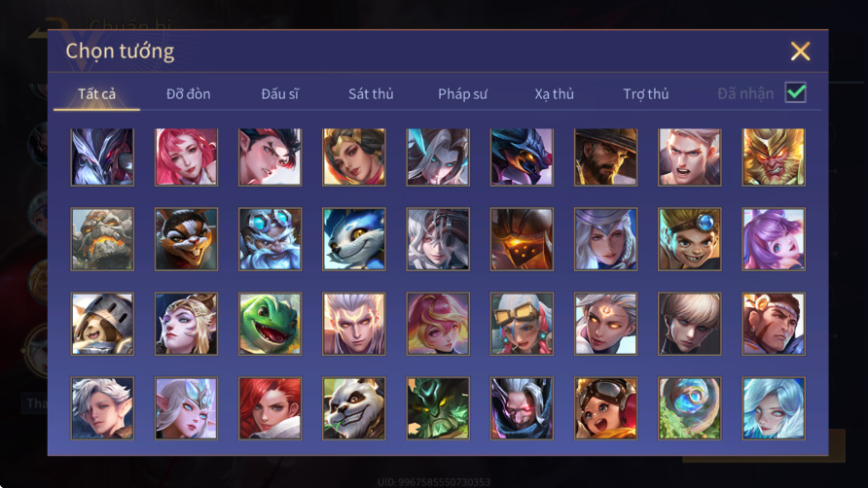The image size is (868, 488).
Task: Pick the bearded cowboy hat hero
Action: pos(605,157)
